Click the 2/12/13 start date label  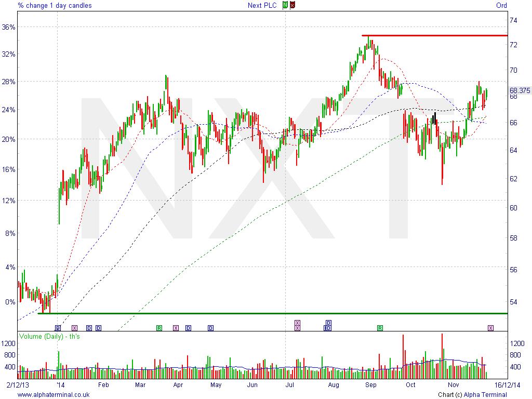click(x=18, y=385)
